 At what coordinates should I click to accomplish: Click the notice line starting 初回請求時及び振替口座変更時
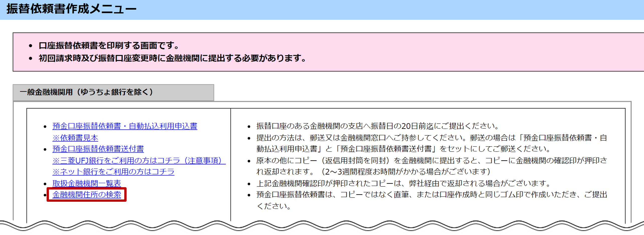click(x=172, y=58)
